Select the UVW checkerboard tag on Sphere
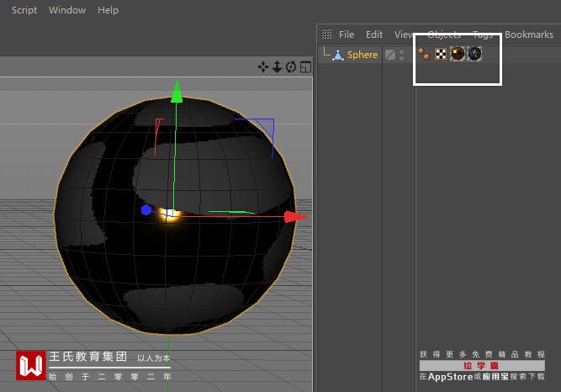The image size is (561, 392). (441, 54)
